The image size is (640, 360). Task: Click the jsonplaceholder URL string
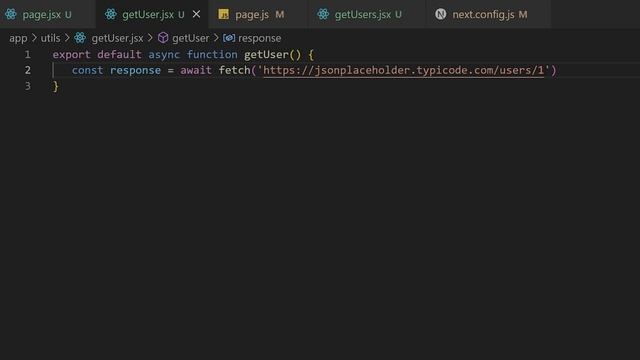[x=404, y=71]
